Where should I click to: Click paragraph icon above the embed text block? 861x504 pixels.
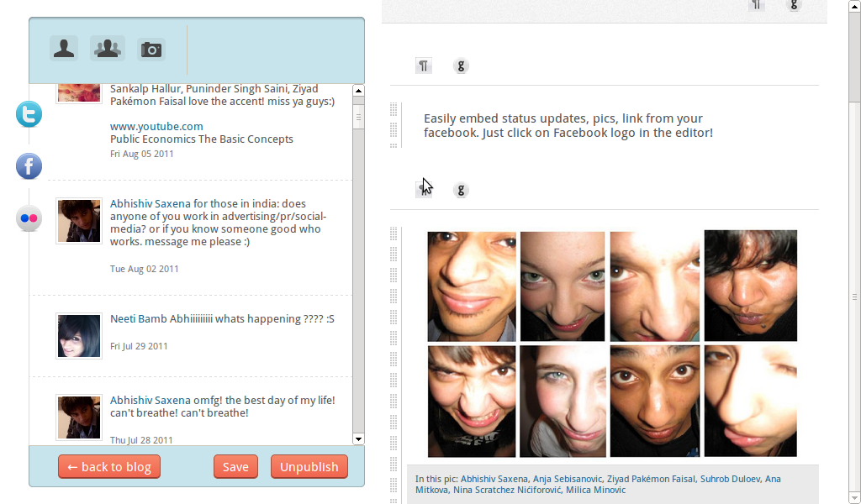point(424,66)
